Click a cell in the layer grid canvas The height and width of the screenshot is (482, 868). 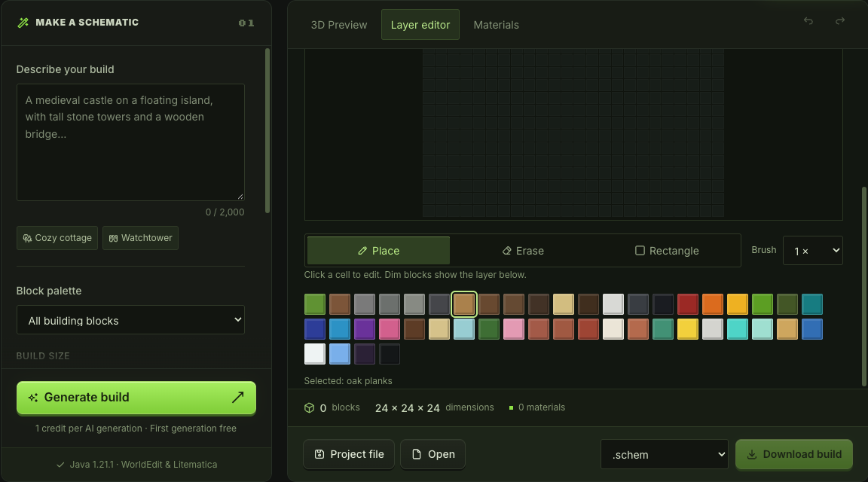pos(573,133)
